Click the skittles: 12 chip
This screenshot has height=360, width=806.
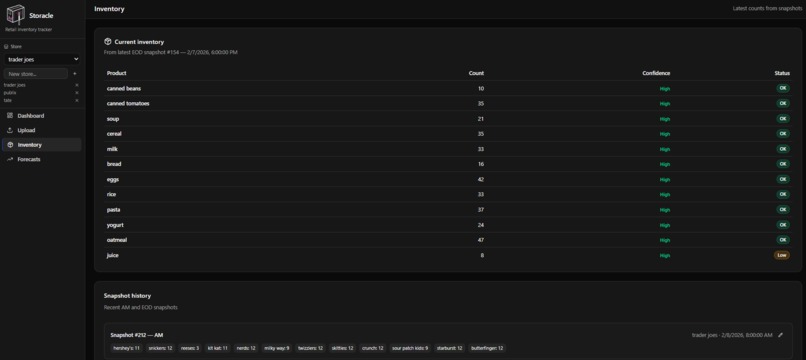341,348
